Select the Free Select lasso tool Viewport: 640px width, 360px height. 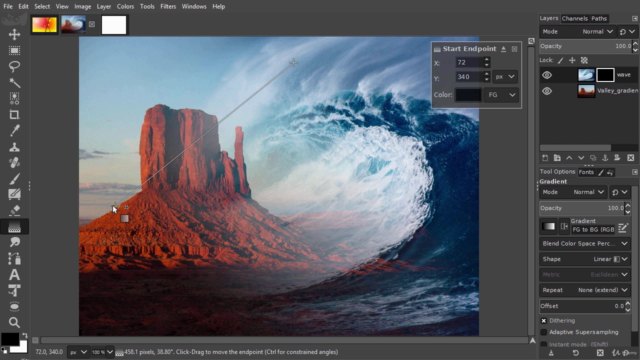tap(14, 67)
